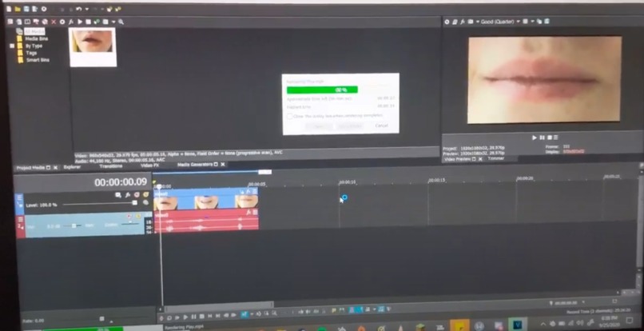Click the green render progress bar
The height and width of the screenshot is (331, 644).
pyautogui.click(x=322, y=90)
